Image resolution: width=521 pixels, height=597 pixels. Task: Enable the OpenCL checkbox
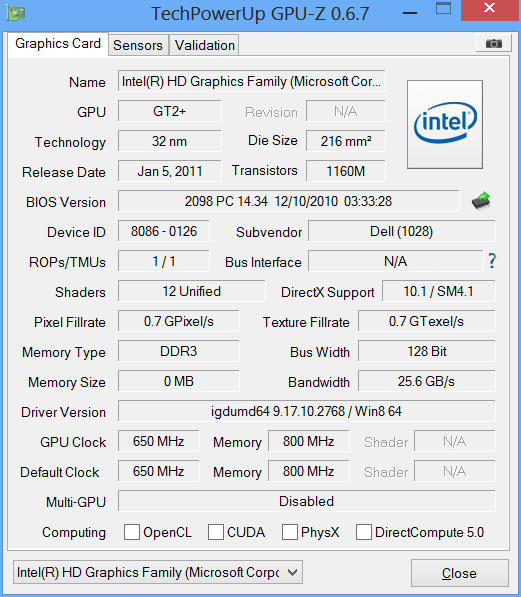(131, 532)
